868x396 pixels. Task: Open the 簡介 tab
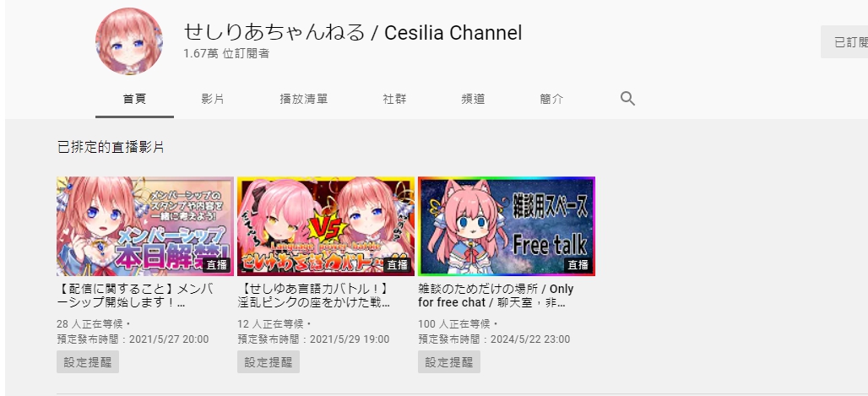(x=552, y=99)
